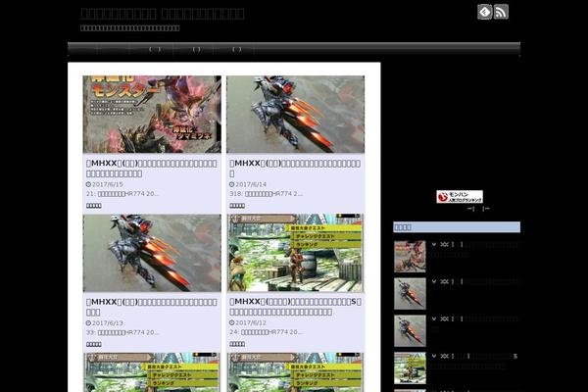The image size is (588, 392).
Task: Click the clock icon beside 2017/6/15
Action: [88, 184]
